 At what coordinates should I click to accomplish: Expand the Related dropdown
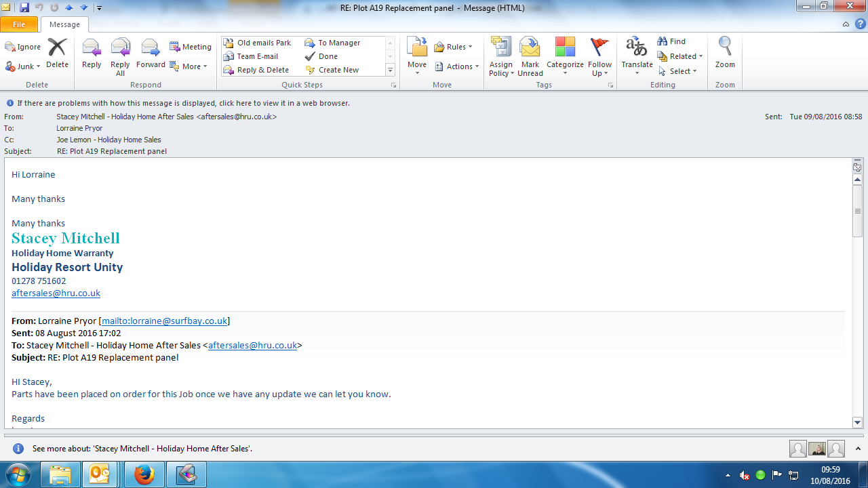coord(680,56)
